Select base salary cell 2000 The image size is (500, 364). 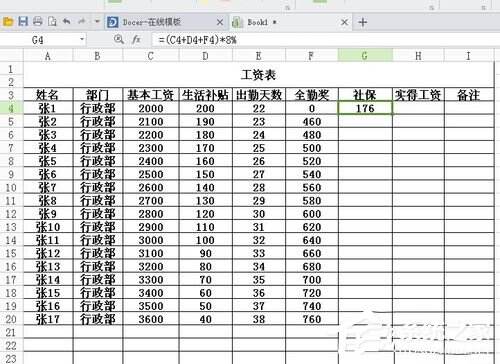coord(151,108)
